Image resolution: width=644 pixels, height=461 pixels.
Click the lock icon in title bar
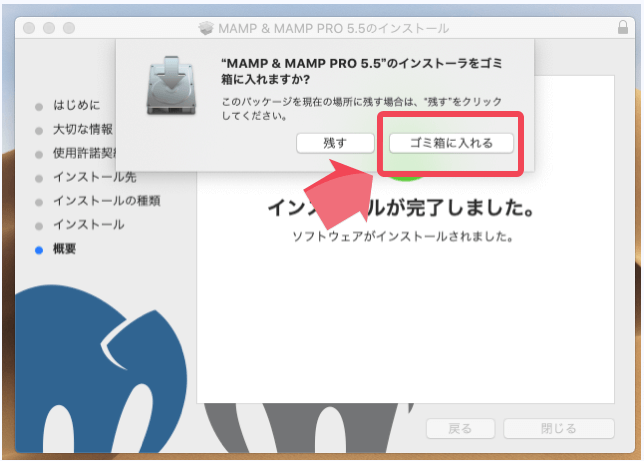[x=623, y=27]
